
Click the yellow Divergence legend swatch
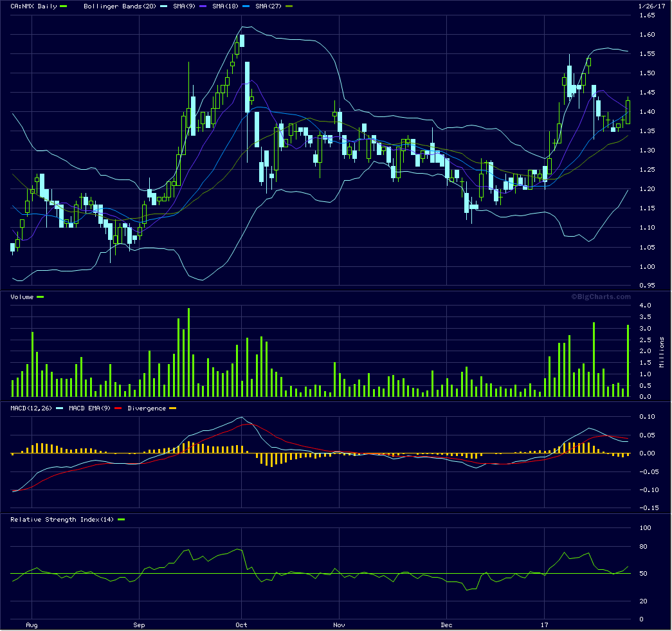tap(173, 408)
